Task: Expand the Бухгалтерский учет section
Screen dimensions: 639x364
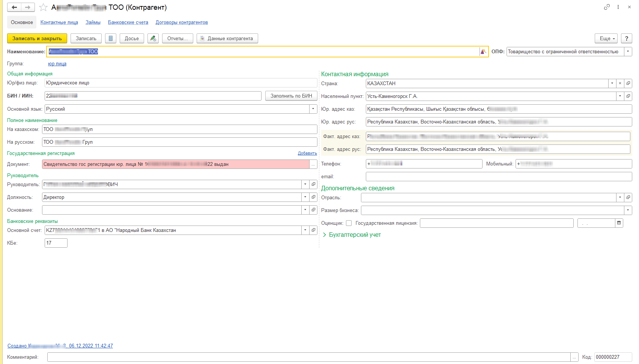Action: point(352,235)
